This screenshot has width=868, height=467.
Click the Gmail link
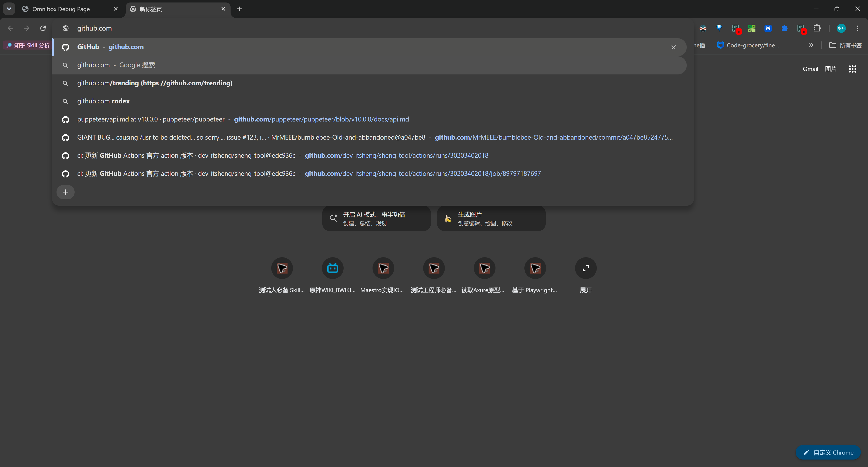point(810,69)
